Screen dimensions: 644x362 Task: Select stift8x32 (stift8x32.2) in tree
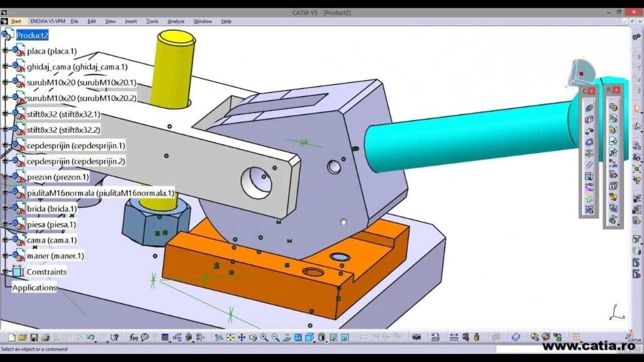(x=64, y=129)
